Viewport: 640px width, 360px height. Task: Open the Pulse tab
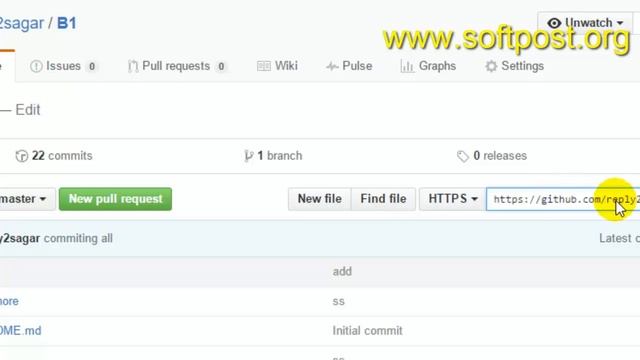tap(349, 66)
